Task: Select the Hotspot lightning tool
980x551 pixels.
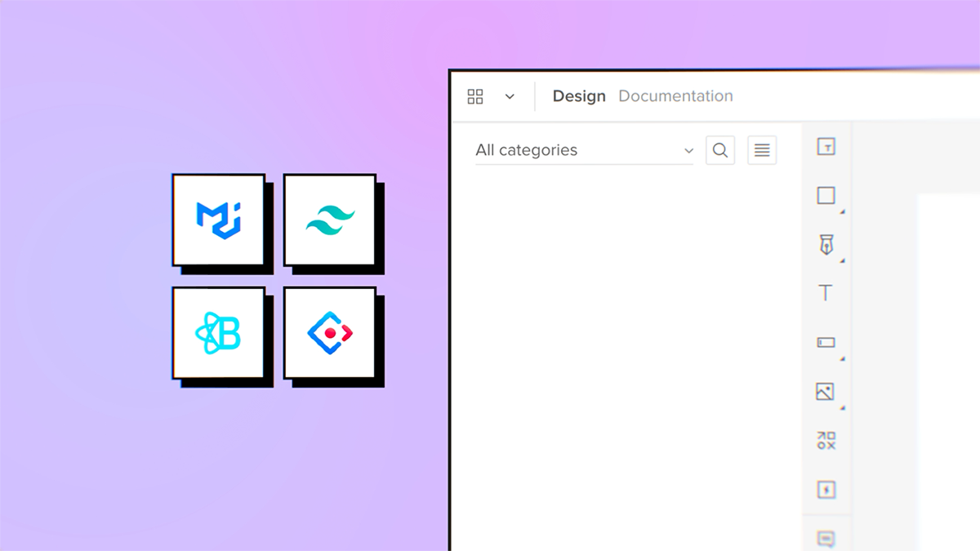Action: pyautogui.click(x=826, y=490)
